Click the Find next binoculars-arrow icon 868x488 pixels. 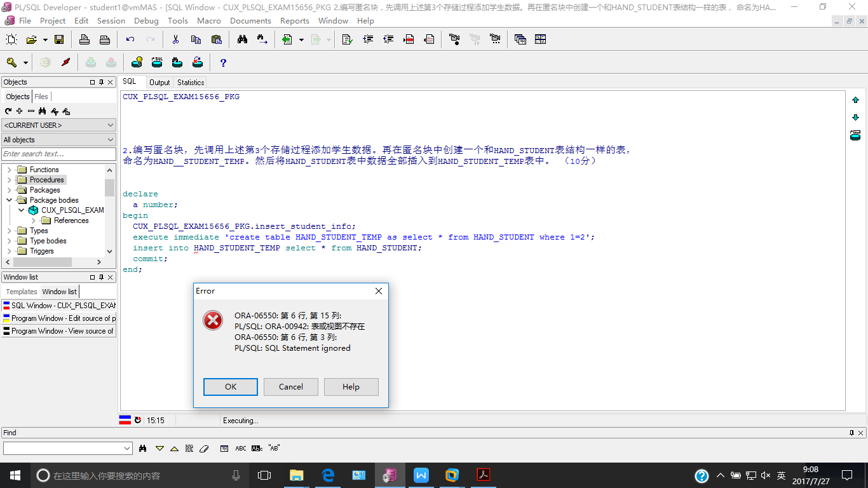coord(262,39)
